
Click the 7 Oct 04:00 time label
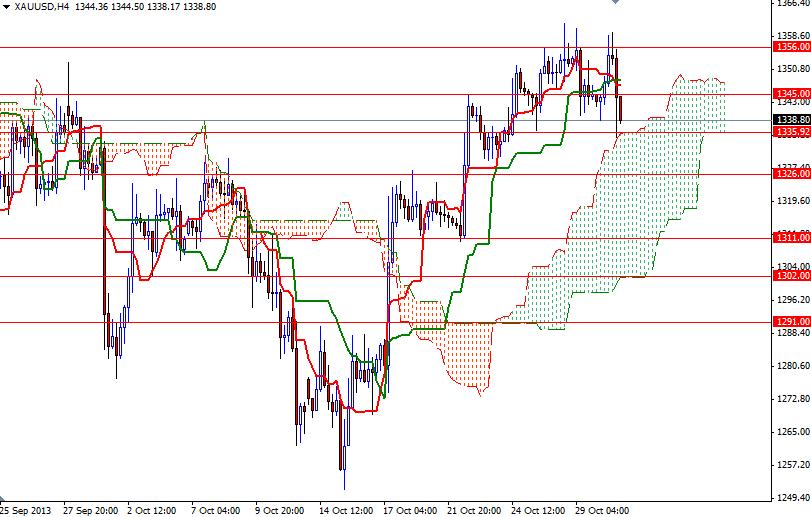point(213,509)
